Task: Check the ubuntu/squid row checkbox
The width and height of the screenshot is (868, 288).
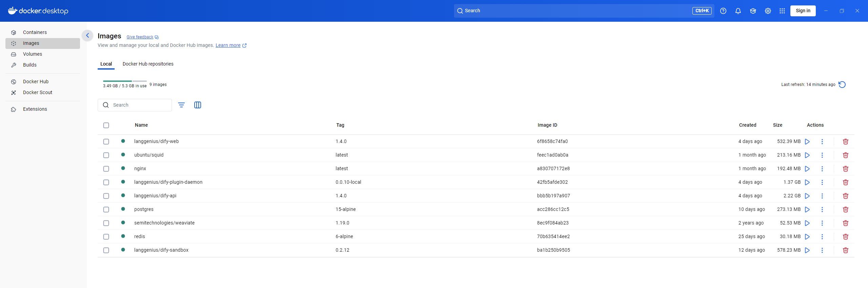Action: point(106,155)
